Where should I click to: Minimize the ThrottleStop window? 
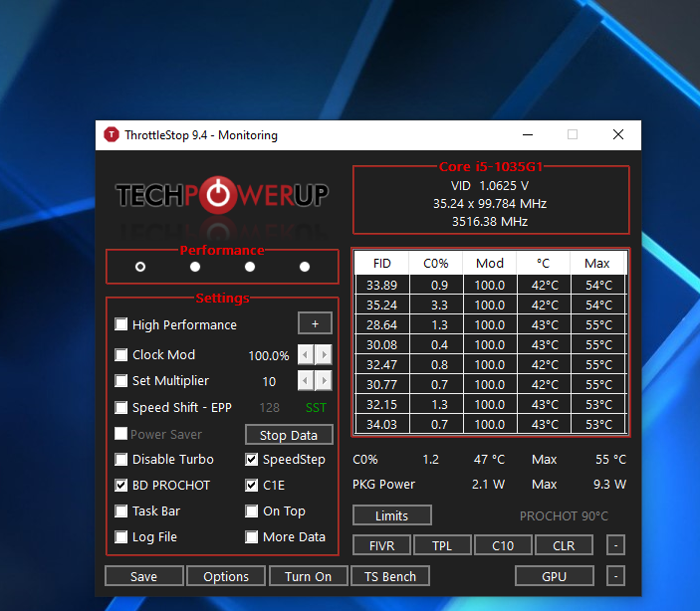528,134
